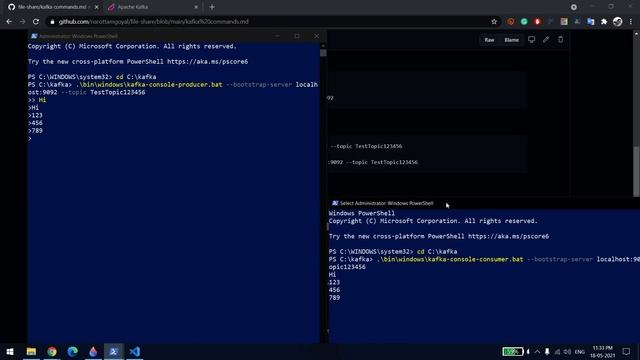Show hidden system tray icons
The image size is (640, 360).
coord(537,351)
